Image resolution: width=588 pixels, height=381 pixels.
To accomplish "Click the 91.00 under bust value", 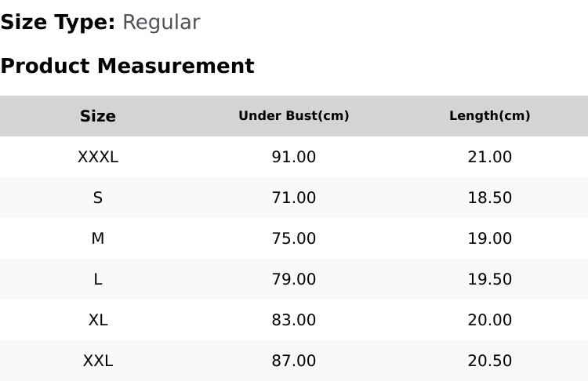I will [294, 157].
